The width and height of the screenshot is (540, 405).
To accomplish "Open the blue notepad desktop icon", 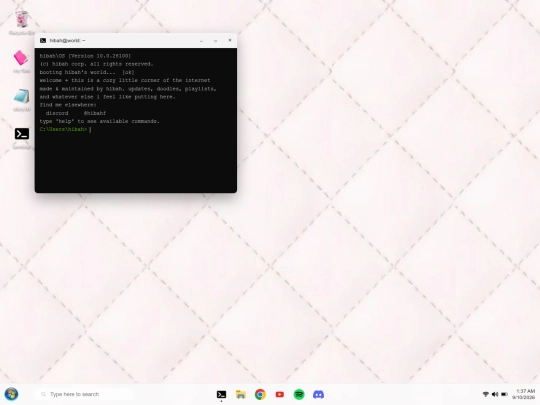I will click(x=21, y=99).
